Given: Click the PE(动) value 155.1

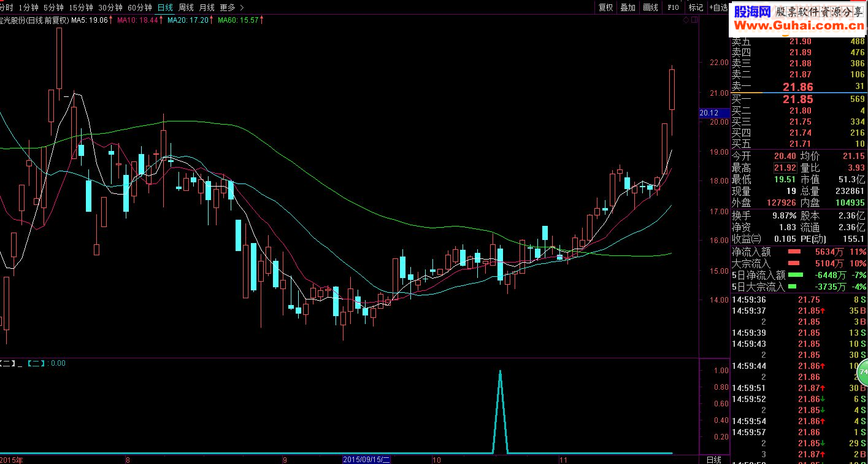Looking at the screenshot, I should pyautogui.click(x=854, y=239).
